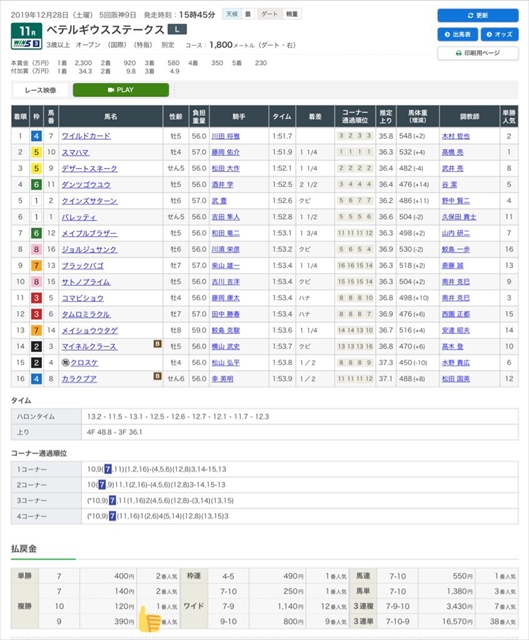Viewport: 529px width, 640px height.
Task: View jockey 川田将雅 profile link
Action: coord(225,136)
